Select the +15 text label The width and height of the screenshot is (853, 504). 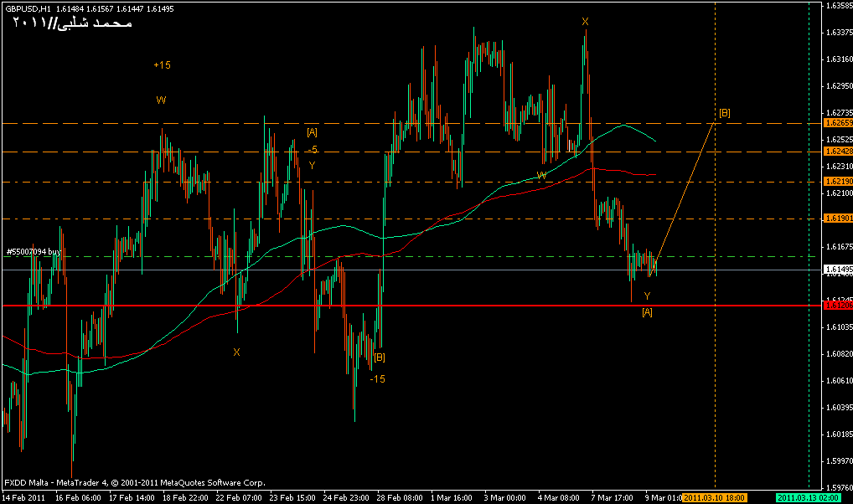pyautogui.click(x=162, y=64)
